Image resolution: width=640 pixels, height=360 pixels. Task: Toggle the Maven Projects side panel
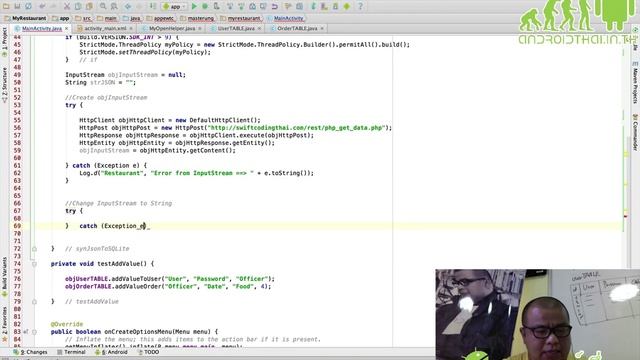[635, 83]
